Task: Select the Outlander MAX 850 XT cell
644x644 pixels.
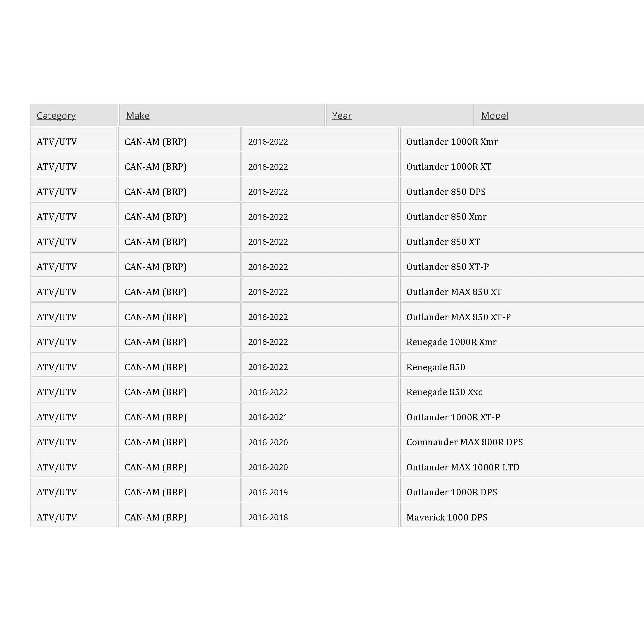Action: (x=522, y=289)
